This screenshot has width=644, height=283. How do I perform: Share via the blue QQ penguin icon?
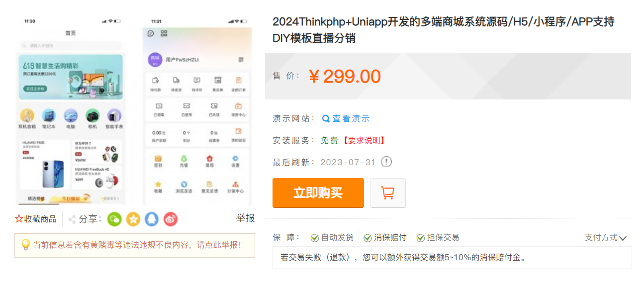click(x=152, y=219)
